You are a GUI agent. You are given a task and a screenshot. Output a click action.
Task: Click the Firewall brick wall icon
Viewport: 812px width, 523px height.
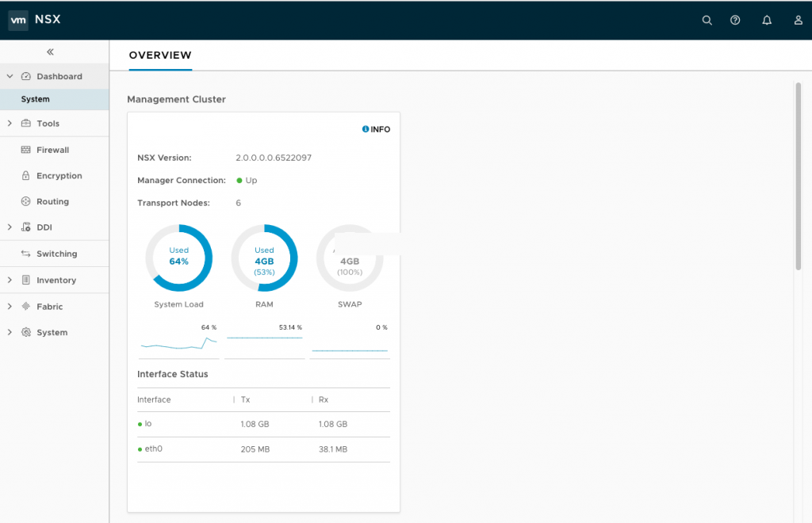coord(26,150)
